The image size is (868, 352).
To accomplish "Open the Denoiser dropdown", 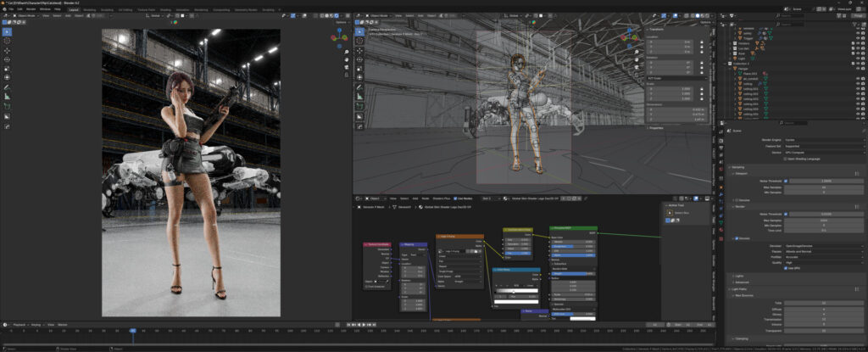I will [x=824, y=246].
